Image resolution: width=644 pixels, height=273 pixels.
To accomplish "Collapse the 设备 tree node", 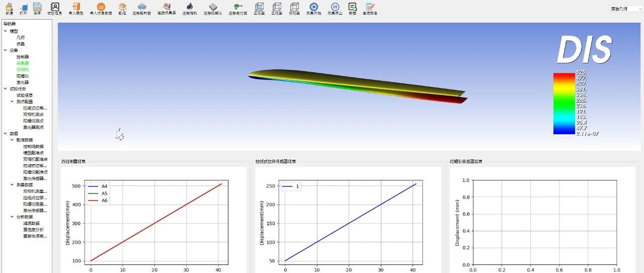I will [x=6, y=50].
